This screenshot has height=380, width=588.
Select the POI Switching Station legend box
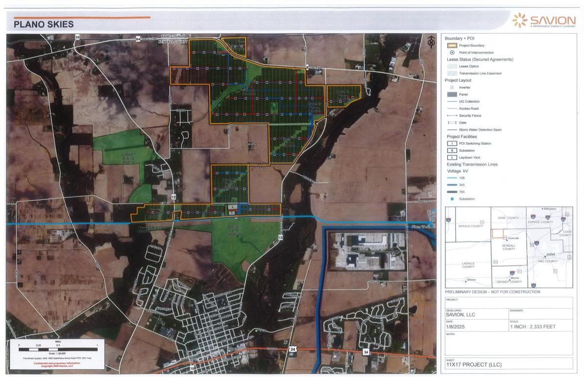point(452,143)
